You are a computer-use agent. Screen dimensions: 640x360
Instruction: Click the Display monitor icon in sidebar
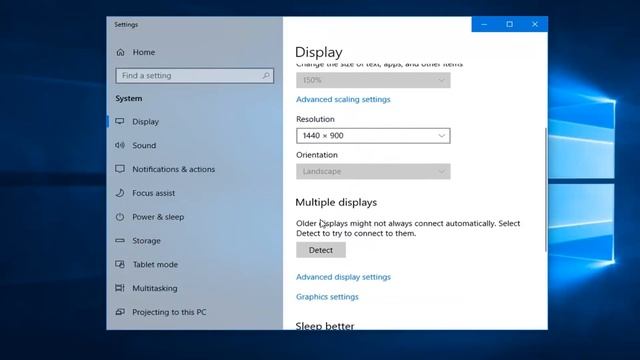(120, 121)
